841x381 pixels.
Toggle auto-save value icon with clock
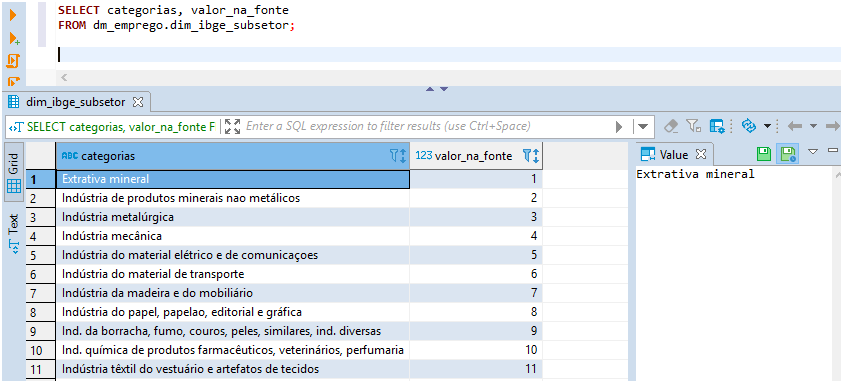pos(788,155)
